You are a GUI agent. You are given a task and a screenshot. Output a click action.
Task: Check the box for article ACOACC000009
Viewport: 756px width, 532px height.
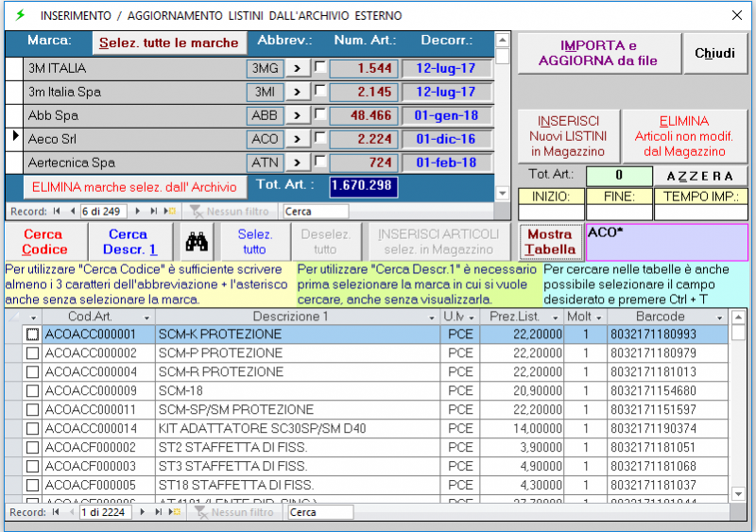click(32, 390)
